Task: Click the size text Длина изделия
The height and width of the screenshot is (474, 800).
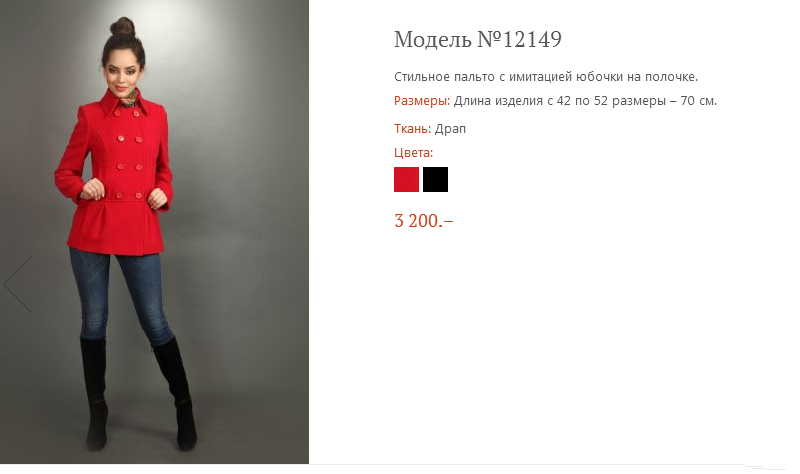Action: tap(498, 101)
